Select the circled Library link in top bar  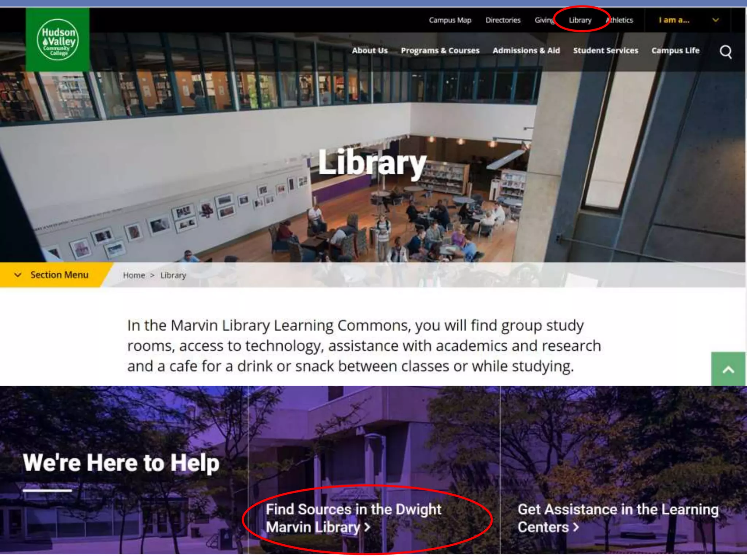[x=580, y=20]
